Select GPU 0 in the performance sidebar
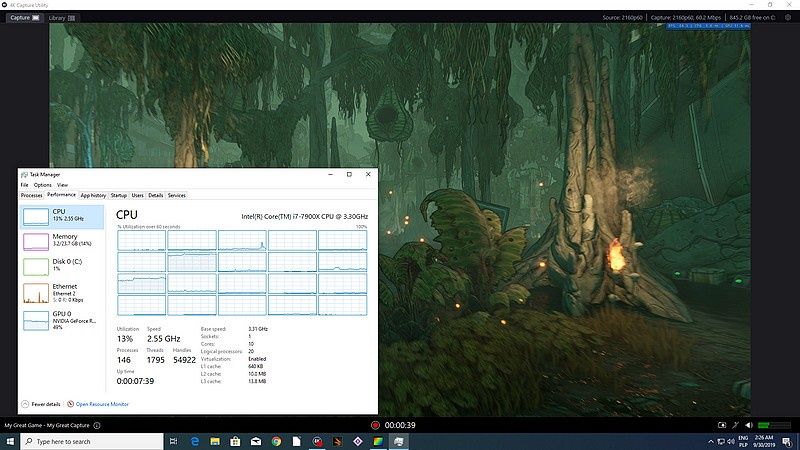 click(x=62, y=320)
